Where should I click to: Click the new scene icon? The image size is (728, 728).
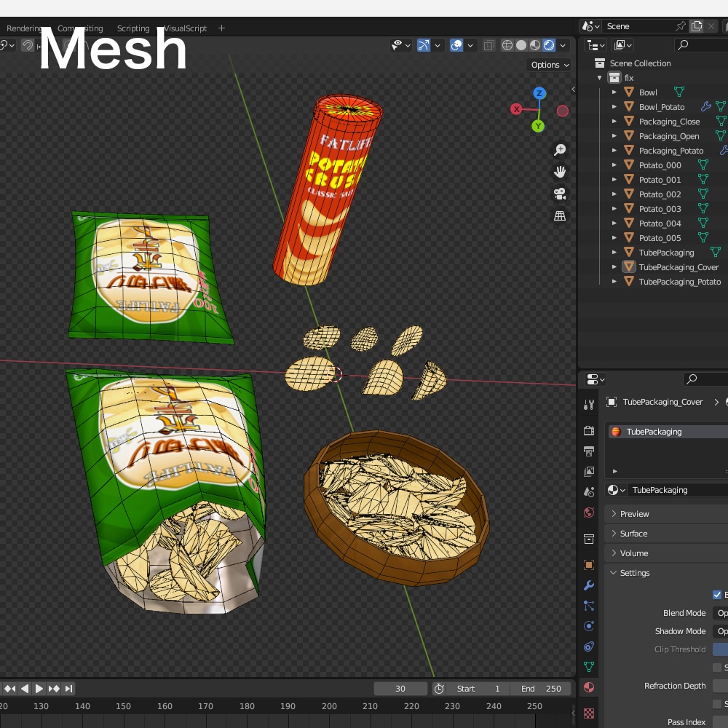(697, 26)
